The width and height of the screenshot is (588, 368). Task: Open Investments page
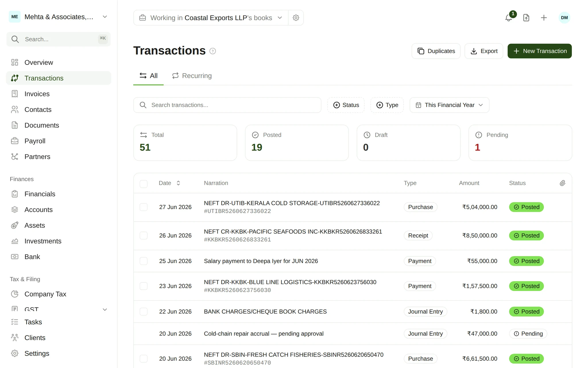[59, 241]
